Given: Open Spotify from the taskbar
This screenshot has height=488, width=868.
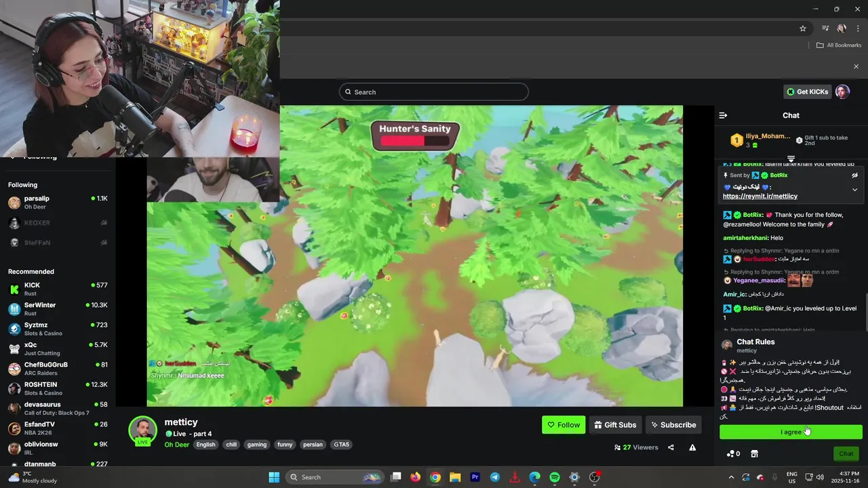Looking at the screenshot, I should tap(554, 477).
